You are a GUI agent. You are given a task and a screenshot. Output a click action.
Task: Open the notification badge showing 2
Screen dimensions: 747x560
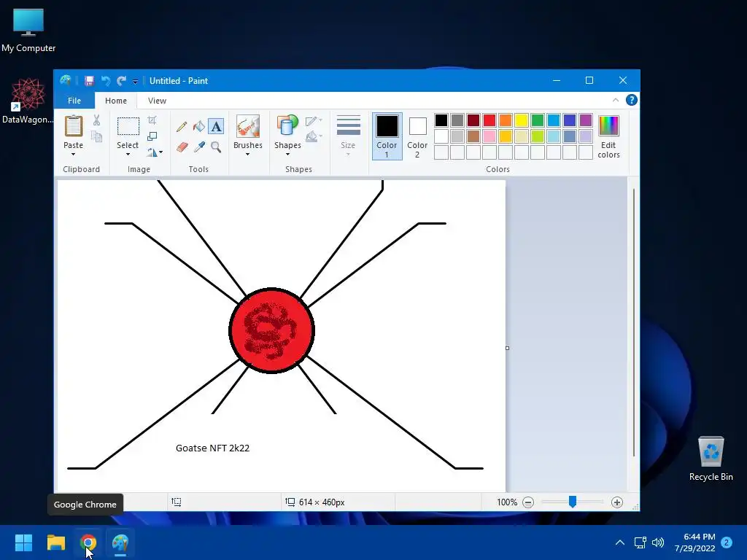pos(727,542)
